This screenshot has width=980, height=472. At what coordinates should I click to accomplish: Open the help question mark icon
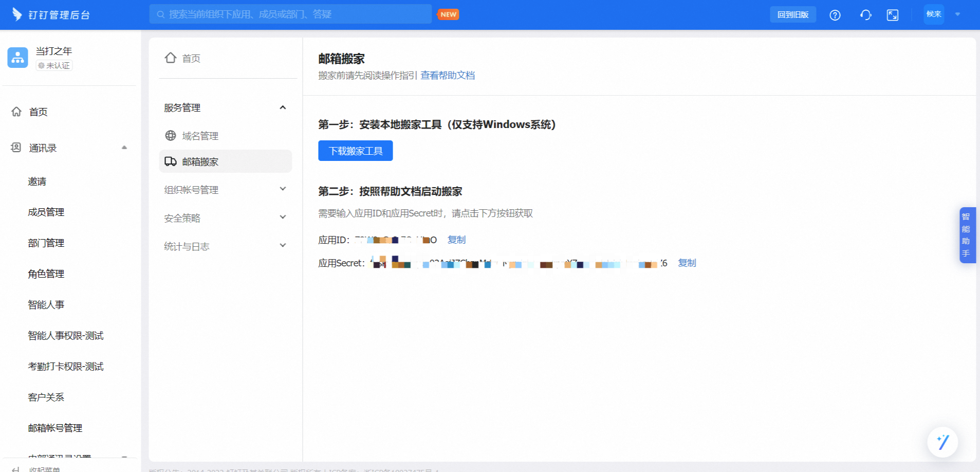[835, 15]
